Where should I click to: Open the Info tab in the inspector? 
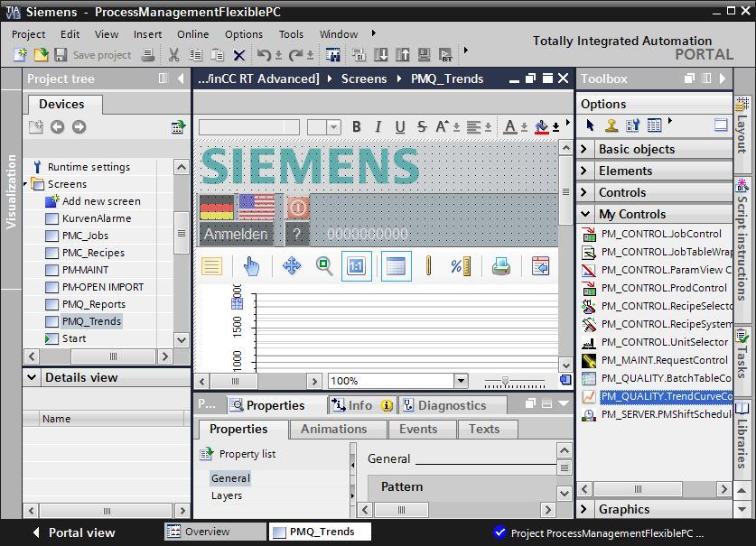click(x=362, y=405)
